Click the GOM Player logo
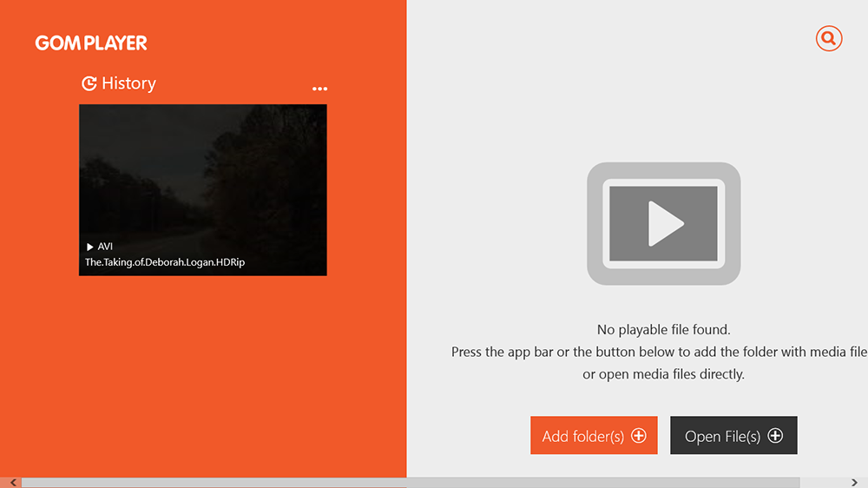Screen dimensions: 868x488 tap(91, 43)
